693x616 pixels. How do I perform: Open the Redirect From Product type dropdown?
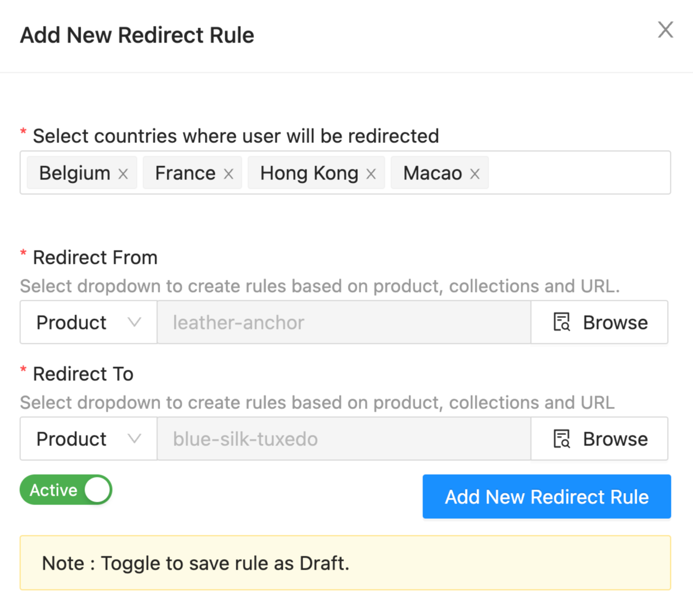click(88, 322)
